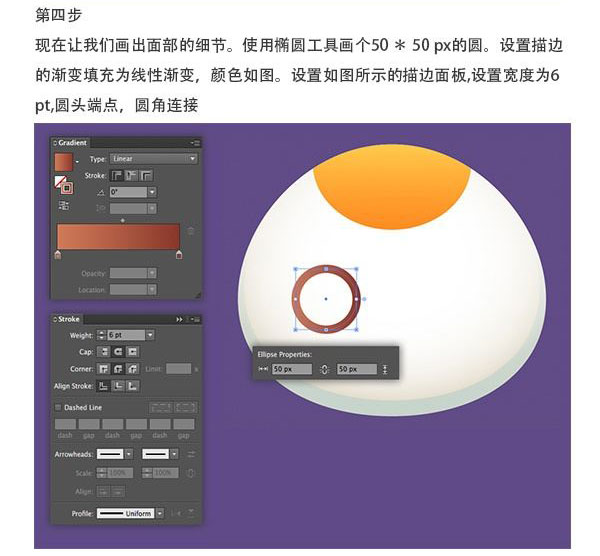
Task: Apply gradient within stroke icon
Action: 116,176
